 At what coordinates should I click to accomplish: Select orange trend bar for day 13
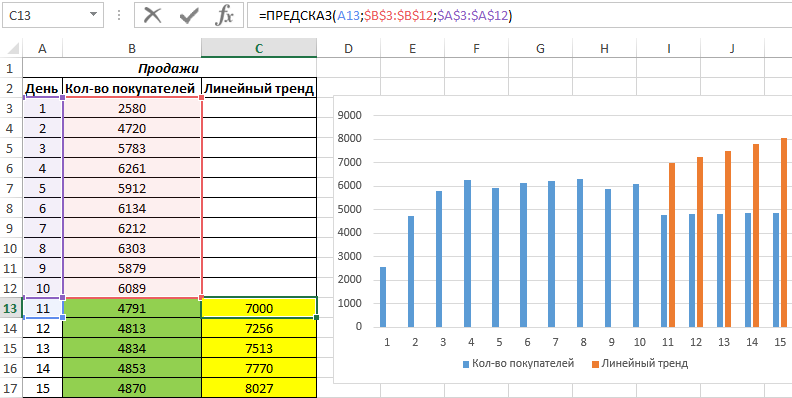728,239
